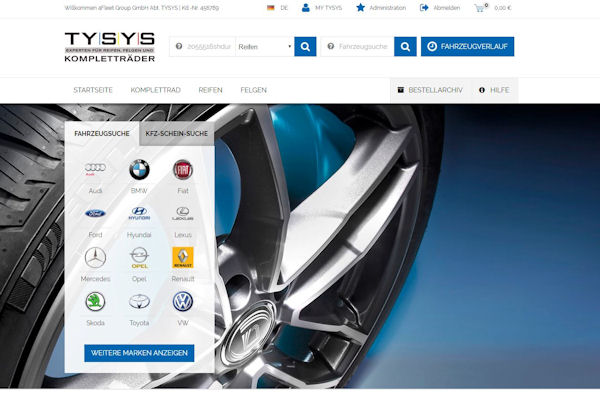
Task: Click the help icon in Fahrzeugsuche field
Action: pos(331,46)
